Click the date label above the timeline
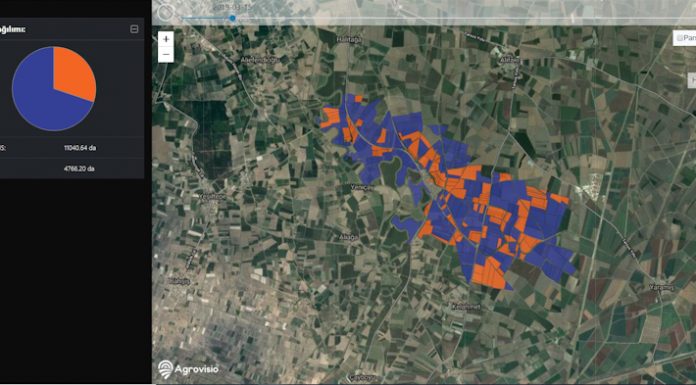Screen dimensions: 696x385 coord(232,7)
